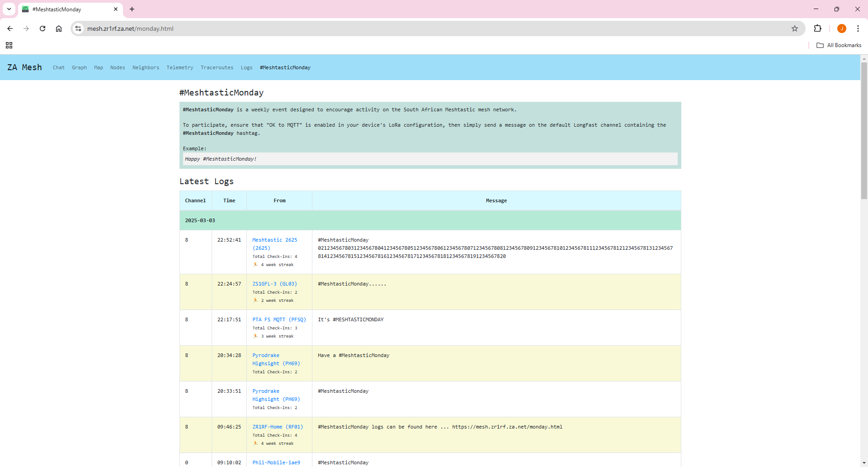Click streak icon for ZS1GFL-3
Image resolution: width=868 pixels, height=467 pixels.
point(256,300)
